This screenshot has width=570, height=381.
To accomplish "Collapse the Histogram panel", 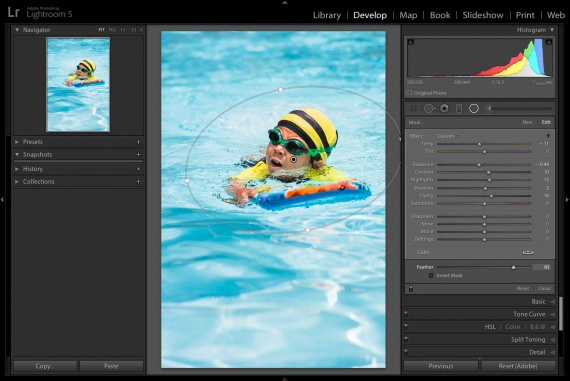I will coord(552,30).
